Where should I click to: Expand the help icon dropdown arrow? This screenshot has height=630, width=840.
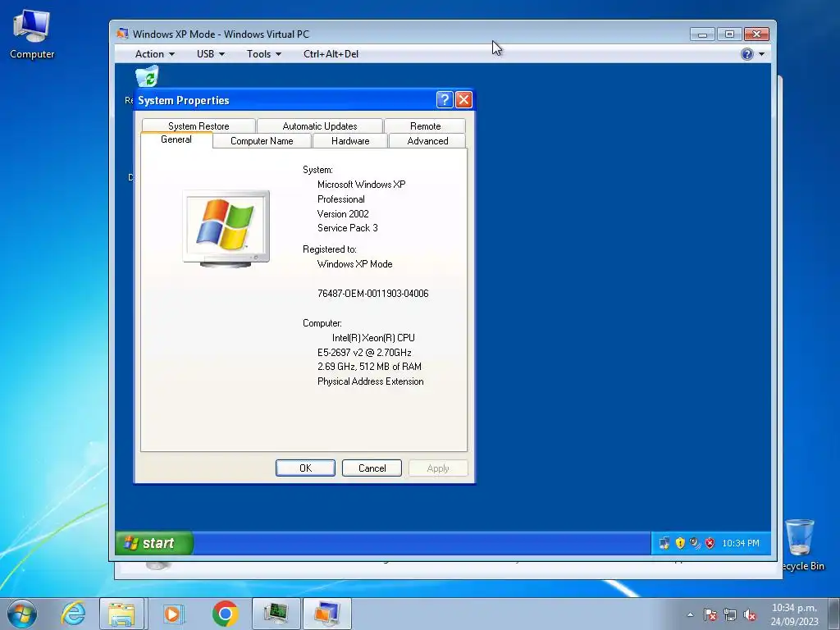[761, 53]
